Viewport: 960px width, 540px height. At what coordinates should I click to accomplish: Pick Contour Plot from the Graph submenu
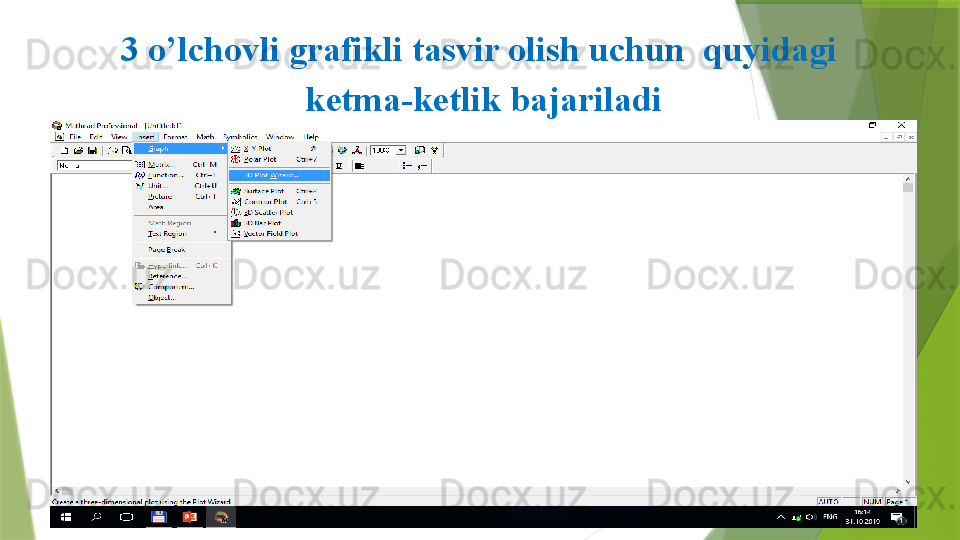pyautogui.click(x=265, y=202)
